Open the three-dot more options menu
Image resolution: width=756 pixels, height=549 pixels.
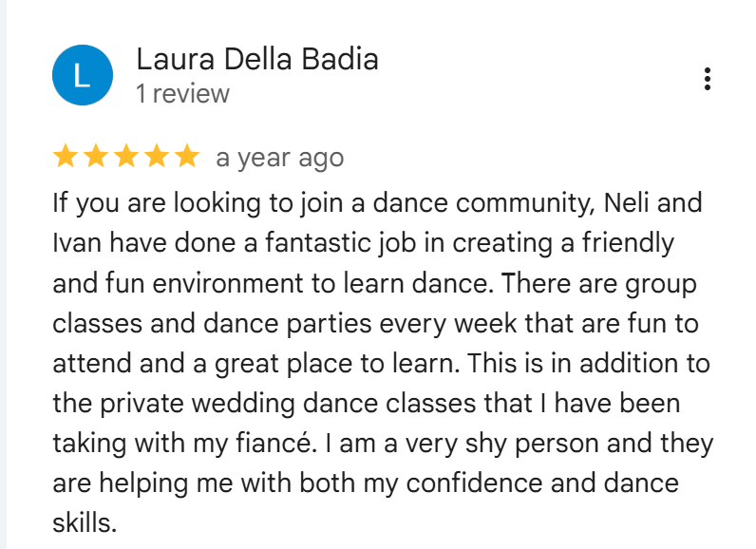pyautogui.click(x=708, y=80)
